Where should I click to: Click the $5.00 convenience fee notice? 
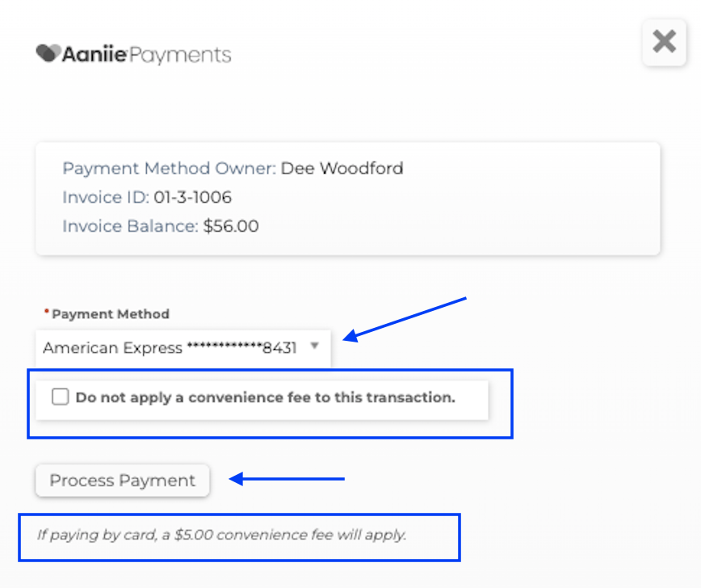point(221,535)
